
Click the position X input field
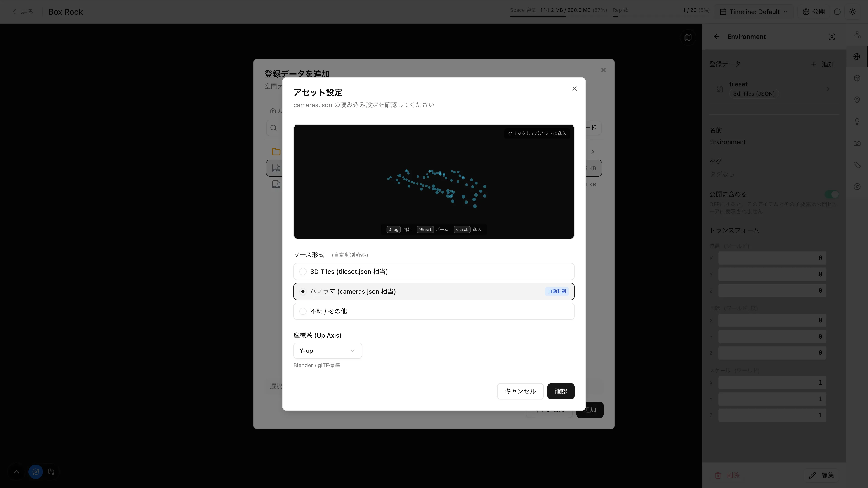coord(772,258)
